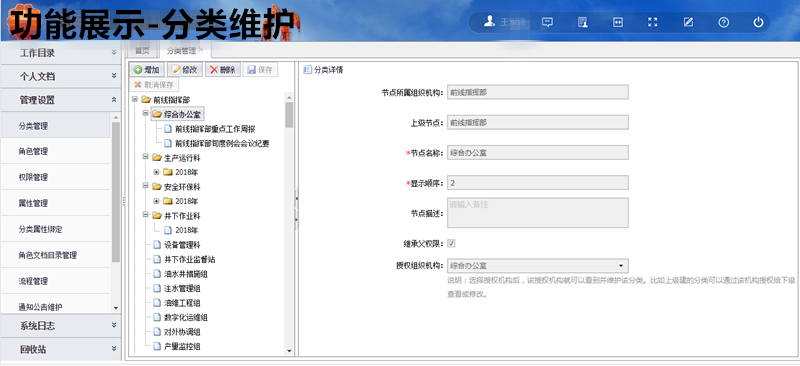Image resolution: width=800 pixels, height=366 pixels.
Task: Click the 节点描述 textarea
Action: click(538, 213)
